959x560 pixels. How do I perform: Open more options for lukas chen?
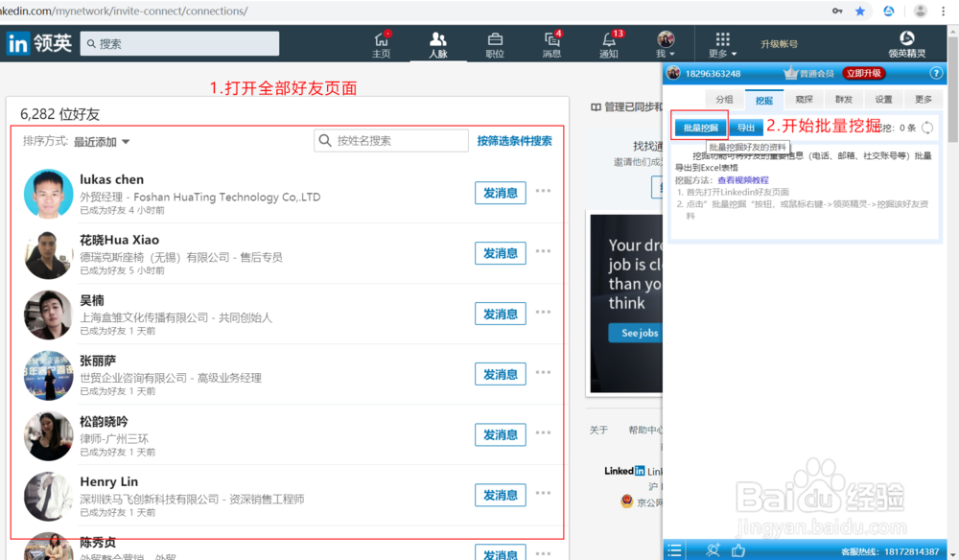(543, 191)
